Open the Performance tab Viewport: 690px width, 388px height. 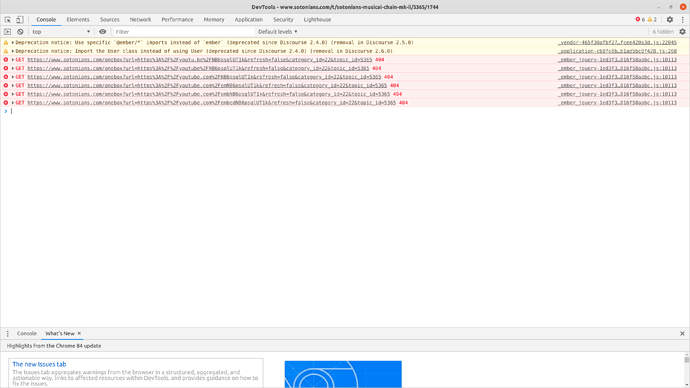click(177, 20)
